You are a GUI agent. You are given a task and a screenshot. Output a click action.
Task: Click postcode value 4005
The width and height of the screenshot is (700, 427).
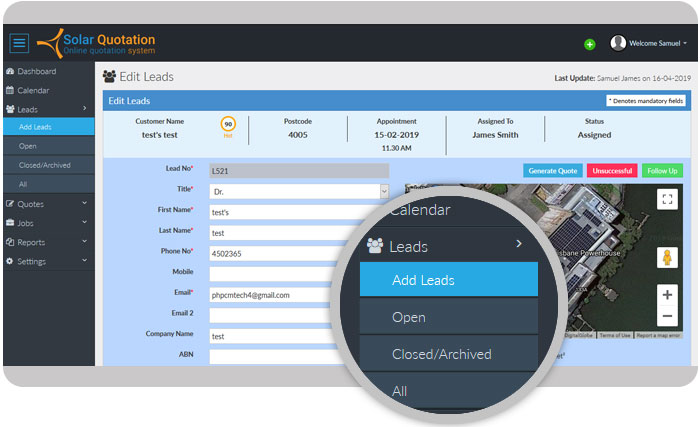tap(298, 135)
